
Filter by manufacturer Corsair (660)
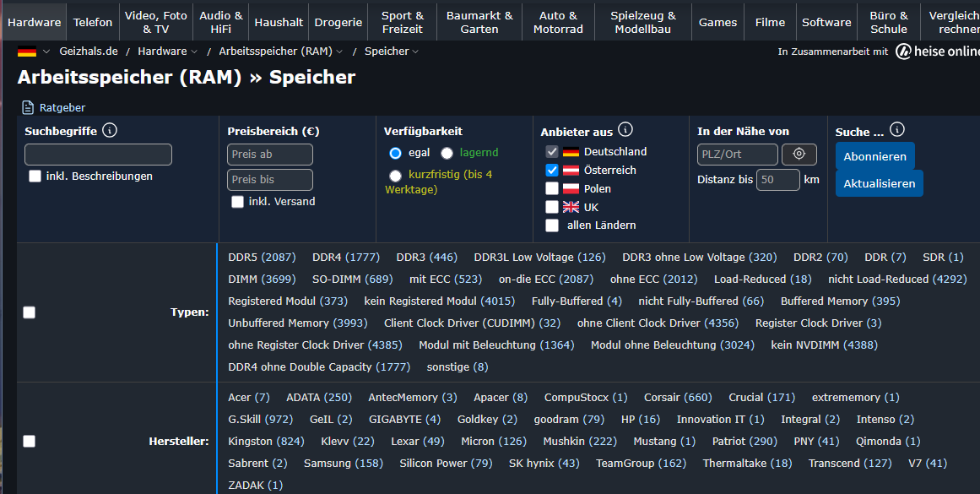click(x=678, y=397)
